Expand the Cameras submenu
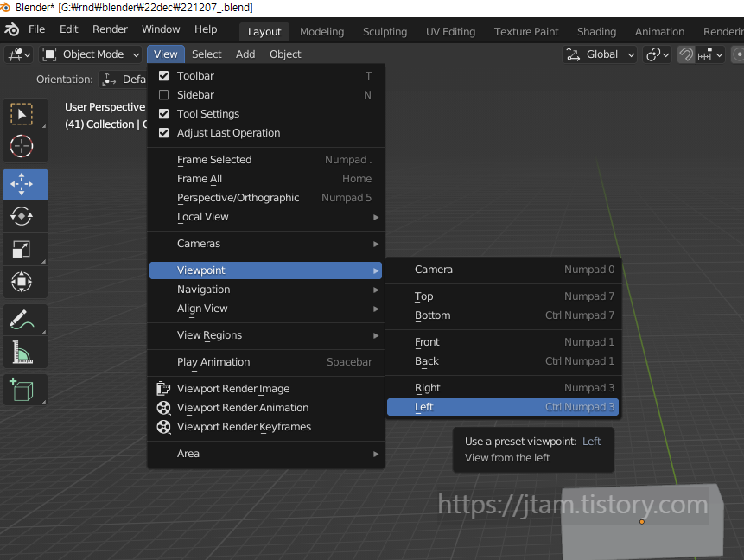Screen dimensions: 744x560 tap(266, 244)
